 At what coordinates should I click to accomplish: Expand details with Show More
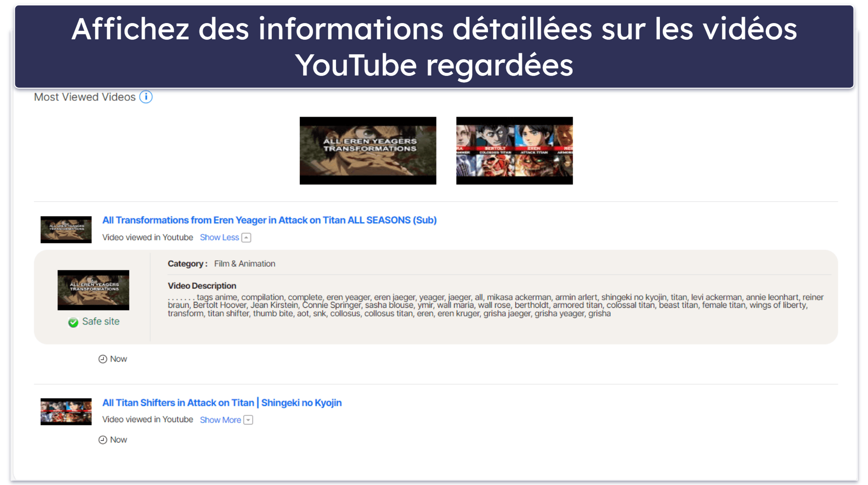click(x=220, y=420)
